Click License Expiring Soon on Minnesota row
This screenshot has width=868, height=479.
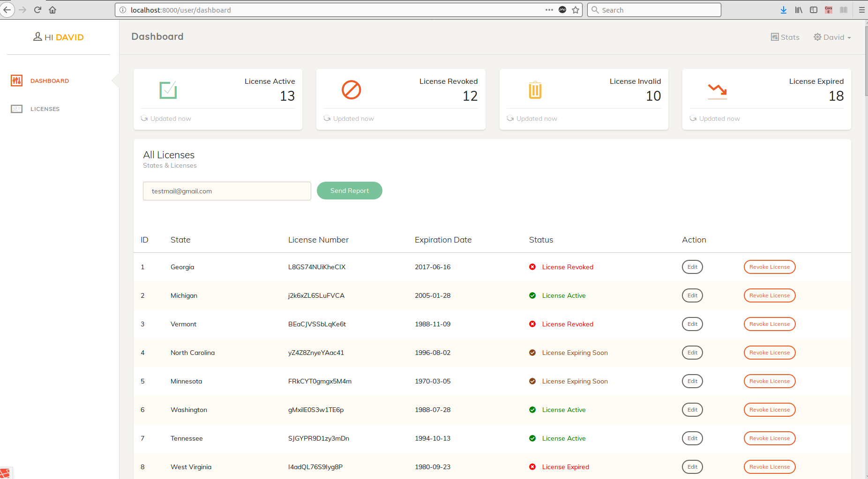(x=575, y=381)
